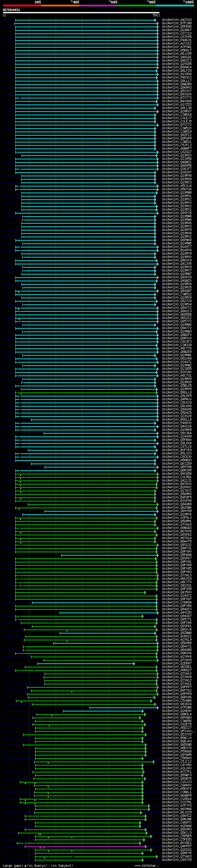
Task: Select hit label UniRef100_B6JUZ9
Action: pyautogui.click(x=177, y=812)
